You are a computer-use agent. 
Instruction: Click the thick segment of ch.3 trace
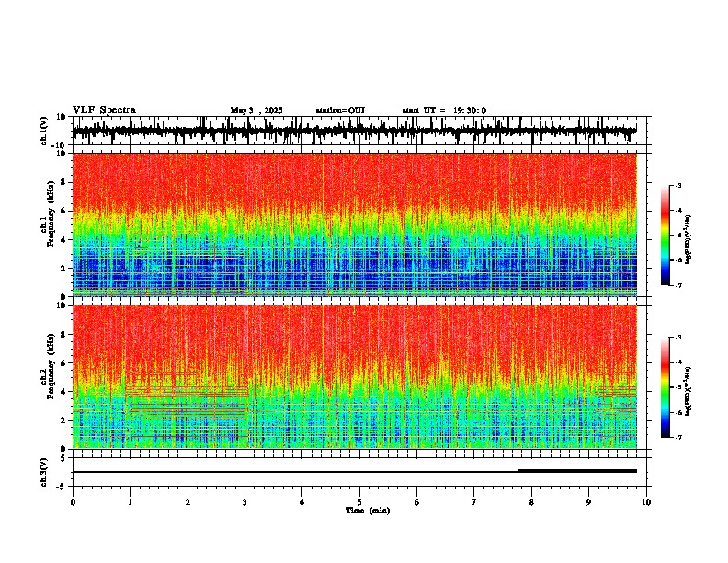577,471
